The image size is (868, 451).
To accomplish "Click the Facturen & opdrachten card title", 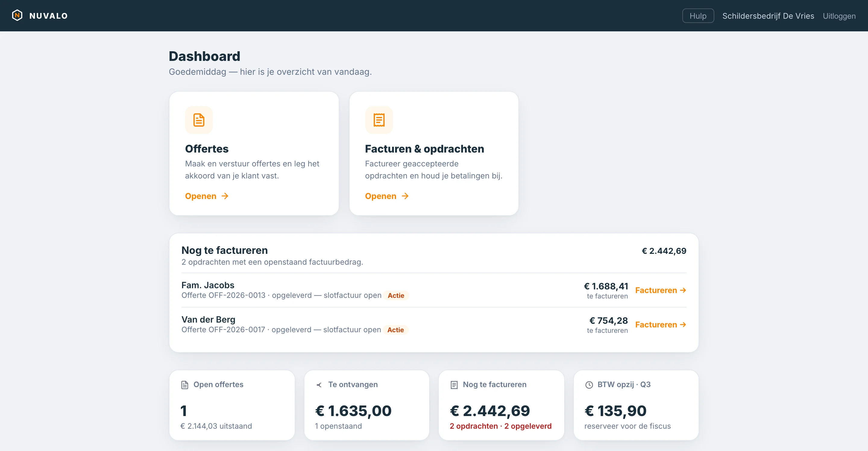I will (x=424, y=149).
